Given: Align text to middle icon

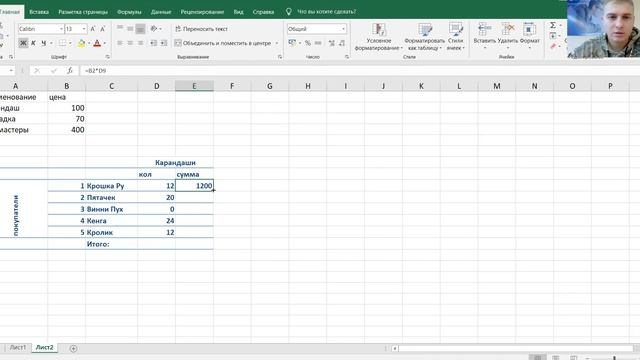Looking at the screenshot, I should pos(130,29).
